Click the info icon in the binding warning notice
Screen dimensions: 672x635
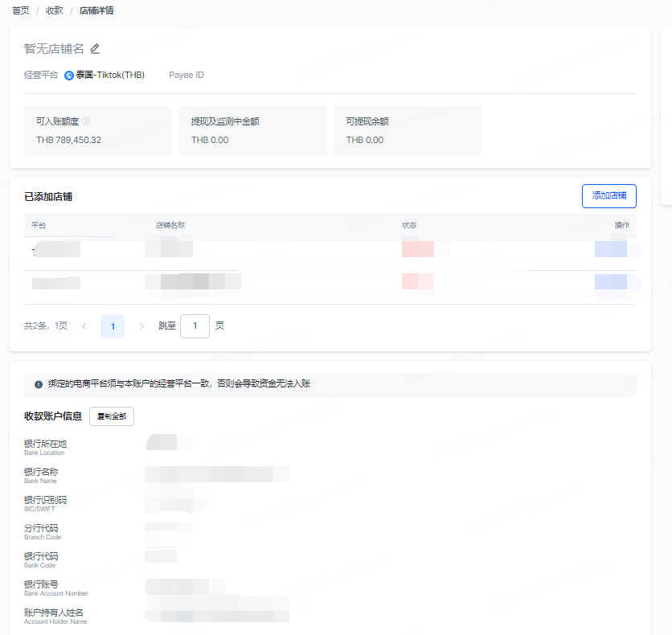(39, 384)
